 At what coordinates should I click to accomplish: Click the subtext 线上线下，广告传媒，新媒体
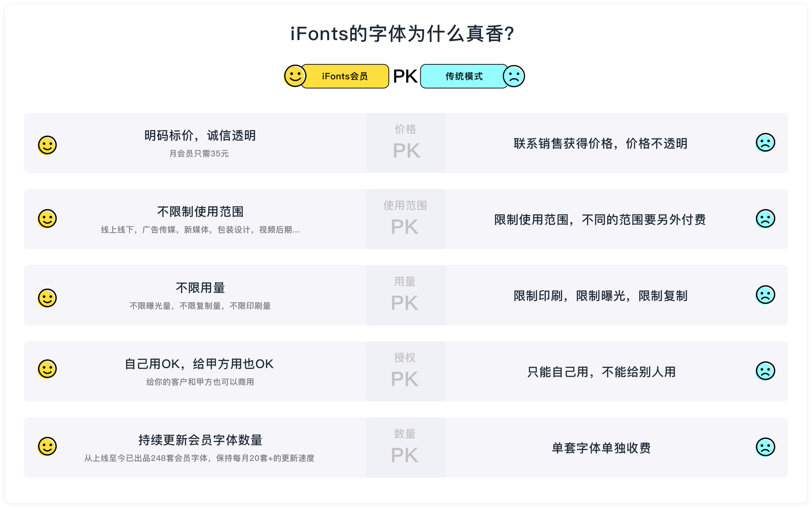tap(157, 229)
